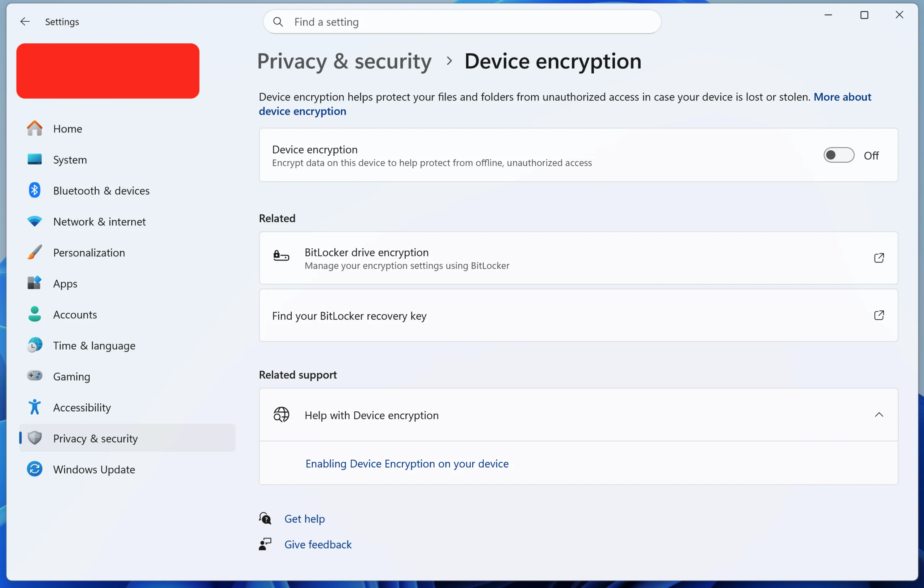Close the Settings window

(x=899, y=14)
